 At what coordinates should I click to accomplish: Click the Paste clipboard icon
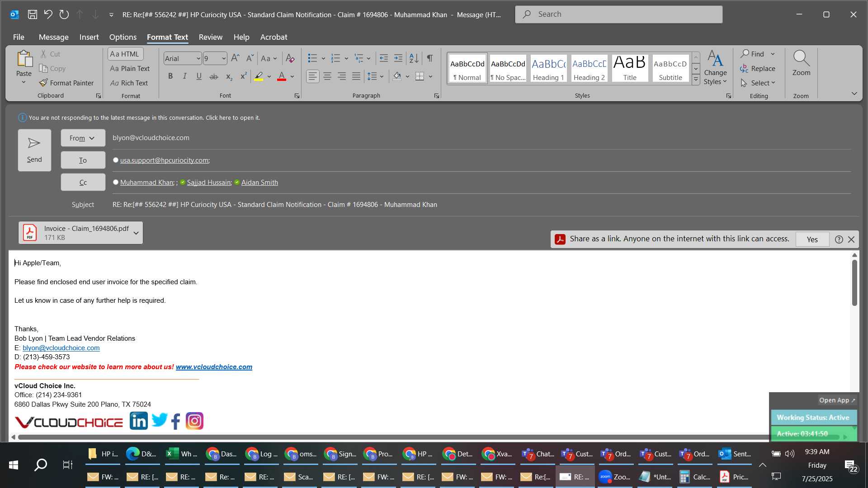[24, 59]
